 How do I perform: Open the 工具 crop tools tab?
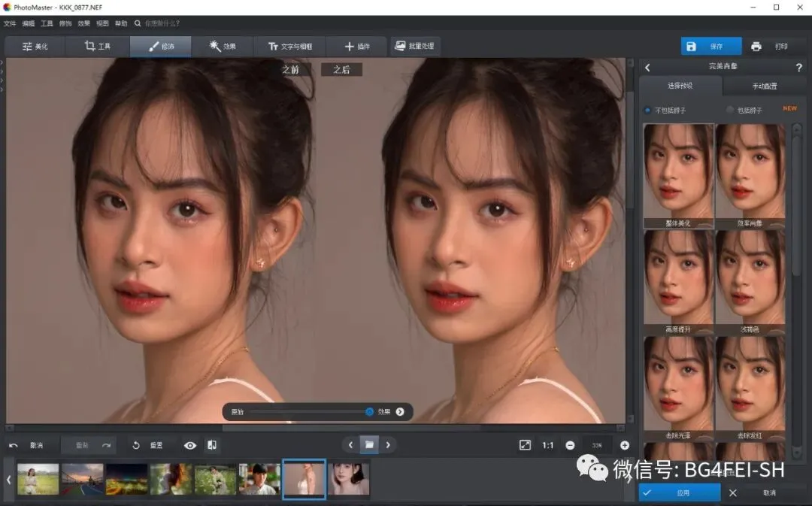tap(97, 46)
